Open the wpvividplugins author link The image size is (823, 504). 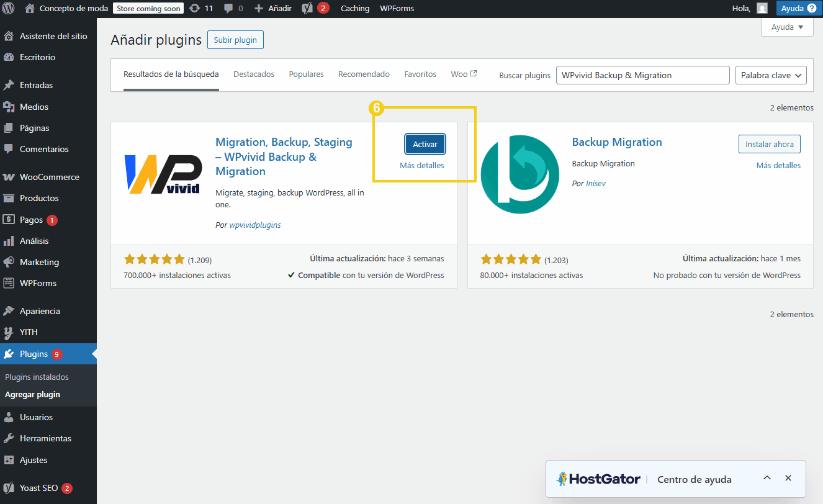pos(255,225)
